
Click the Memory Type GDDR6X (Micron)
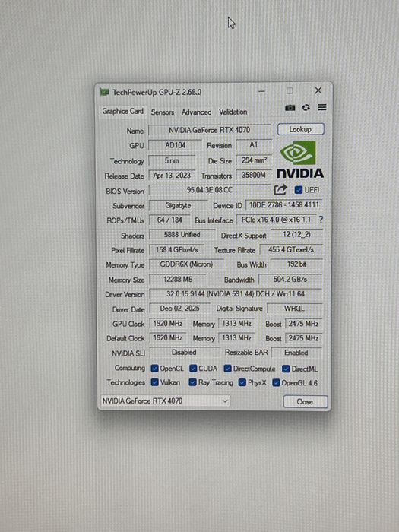[x=186, y=264]
